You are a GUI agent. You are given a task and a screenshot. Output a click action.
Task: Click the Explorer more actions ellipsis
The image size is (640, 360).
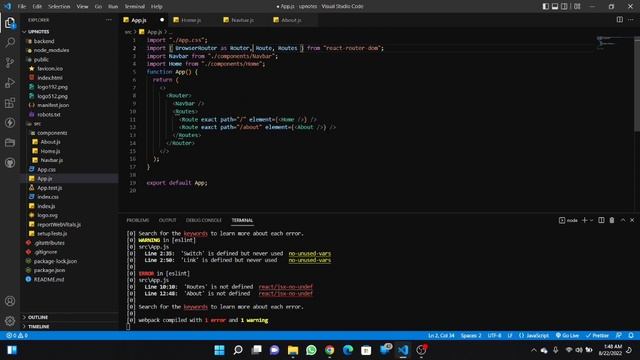click(109, 20)
